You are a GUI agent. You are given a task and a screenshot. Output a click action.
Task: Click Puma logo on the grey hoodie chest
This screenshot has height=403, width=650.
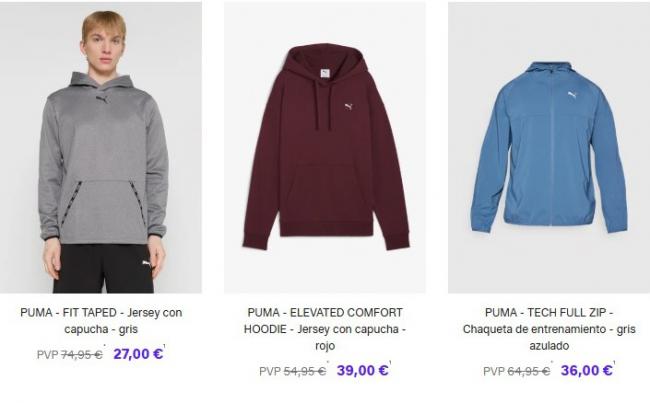[103, 100]
